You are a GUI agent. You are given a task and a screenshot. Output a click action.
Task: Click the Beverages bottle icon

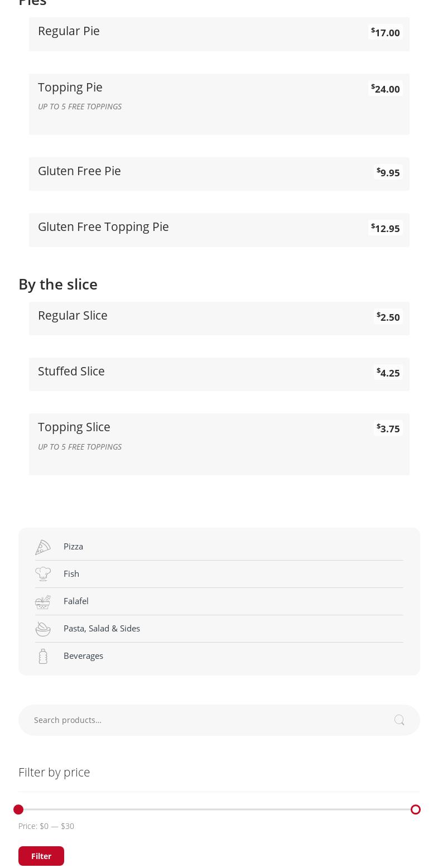point(43,656)
